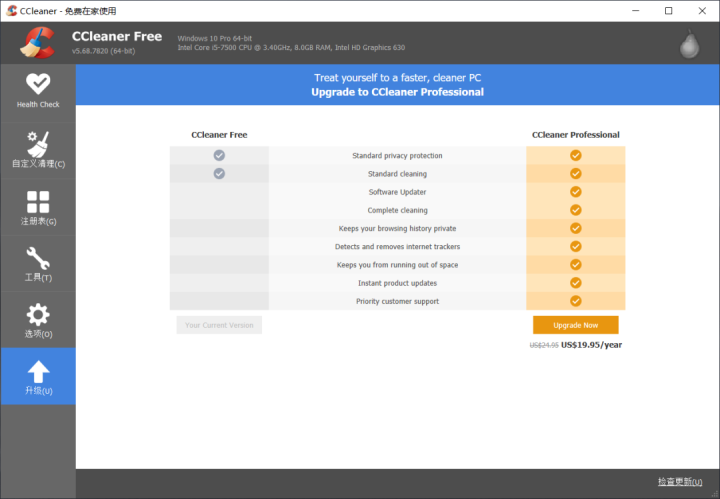Screen dimensions: 720x499
Task: Click the Standard privacy protection row text
Action: tap(397, 156)
